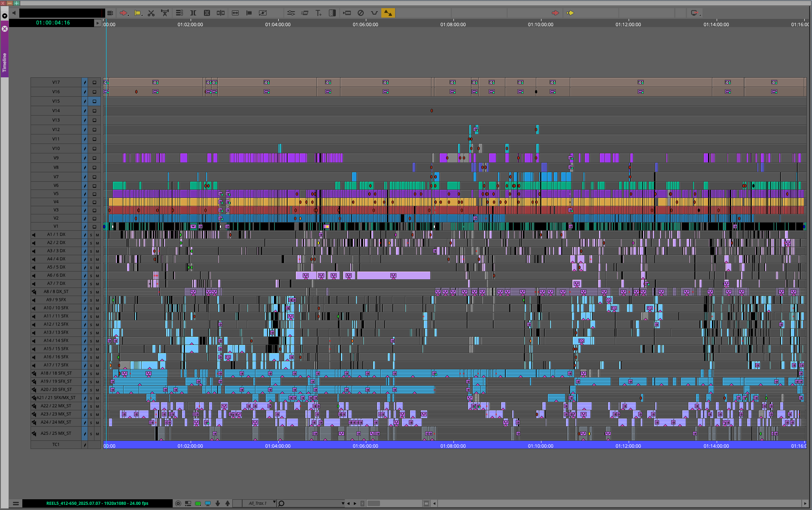The image size is (812, 510).
Task: Solo the A9 / 9 SFX track
Action: (91, 300)
